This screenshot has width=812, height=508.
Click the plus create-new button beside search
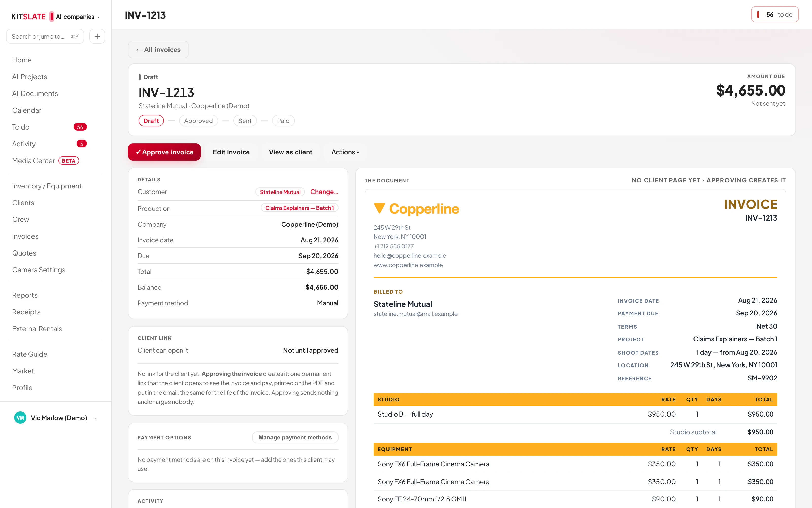point(97,36)
